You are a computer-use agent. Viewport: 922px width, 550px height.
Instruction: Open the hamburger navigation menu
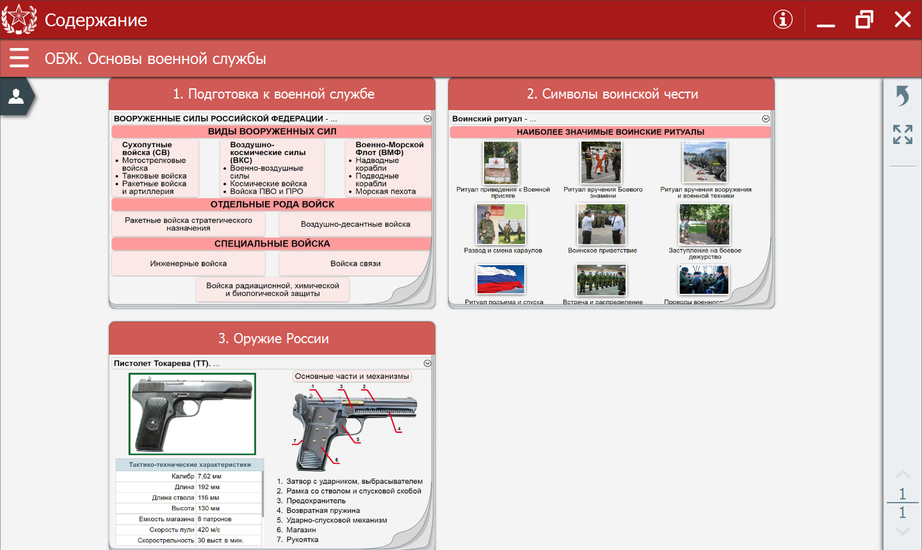(19, 58)
